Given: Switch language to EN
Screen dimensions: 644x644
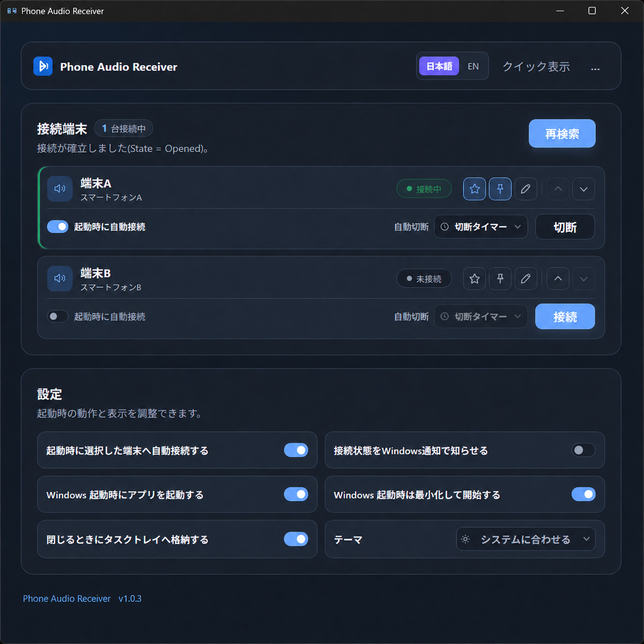Looking at the screenshot, I should point(473,66).
